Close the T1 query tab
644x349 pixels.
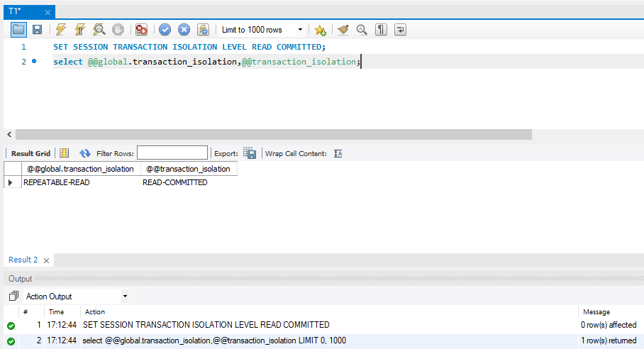point(48,12)
